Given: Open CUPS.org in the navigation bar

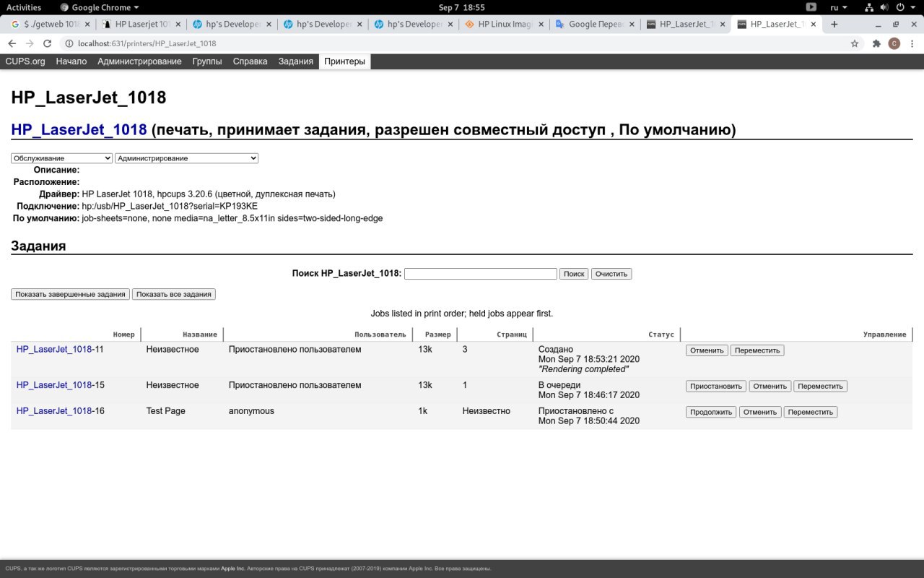Looking at the screenshot, I should (x=25, y=61).
